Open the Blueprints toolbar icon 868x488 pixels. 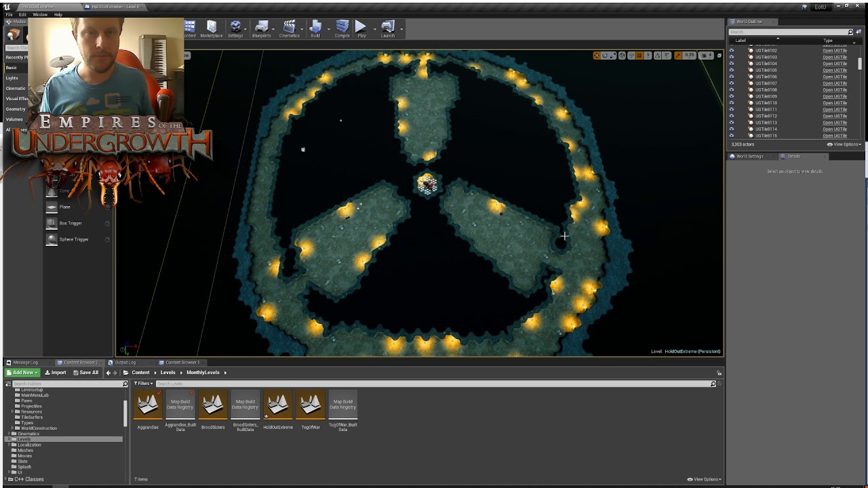(261, 28)
